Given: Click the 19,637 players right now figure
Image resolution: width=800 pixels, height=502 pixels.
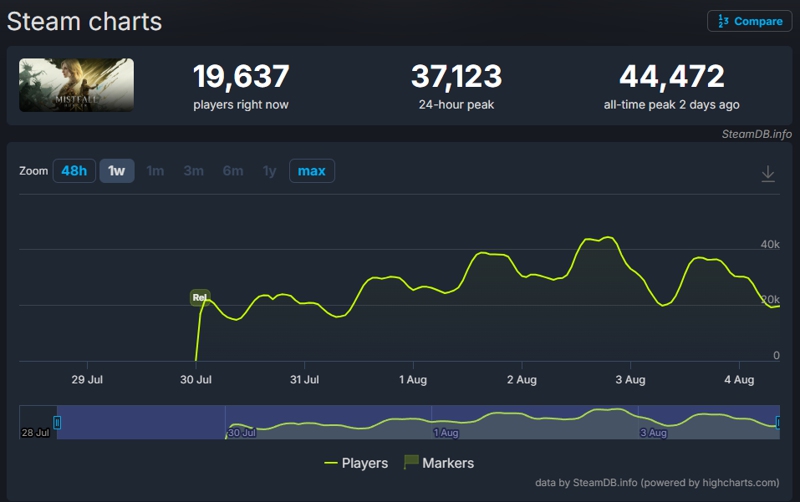Looking at the screenshot, I should pos(241,77).
